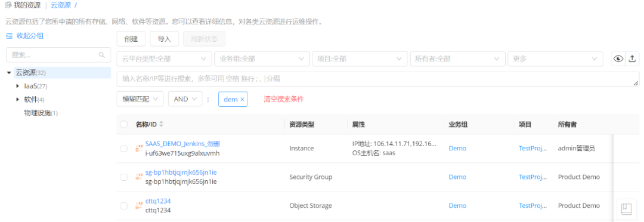Click the OS主机名: saas attribute text
Image resolution: width=644 pixels, height=222 pixels.
[373, 153]
